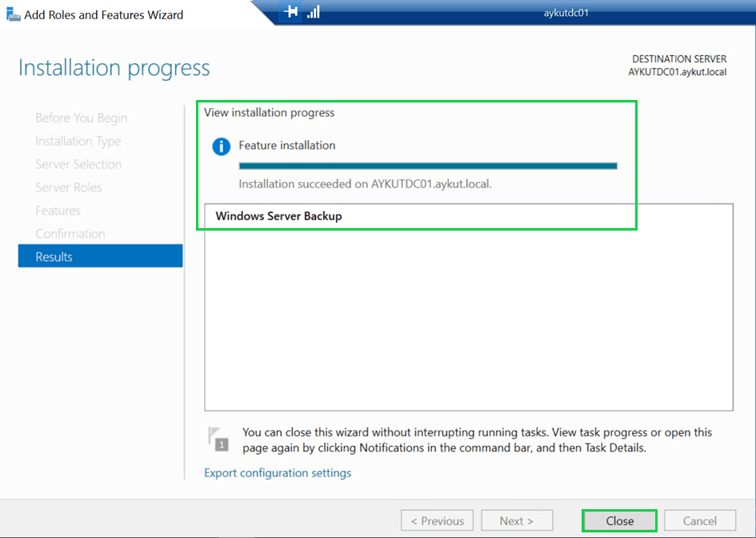
Task: Click the aykutdc01 connection bar title
Action: click(x=566, y=13)
